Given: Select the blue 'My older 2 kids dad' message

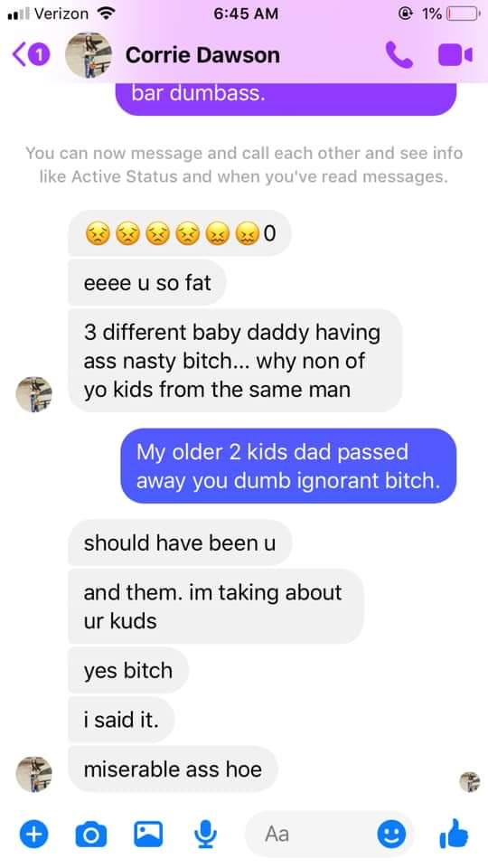Looking at the screenshot, I should coord(289,467).
